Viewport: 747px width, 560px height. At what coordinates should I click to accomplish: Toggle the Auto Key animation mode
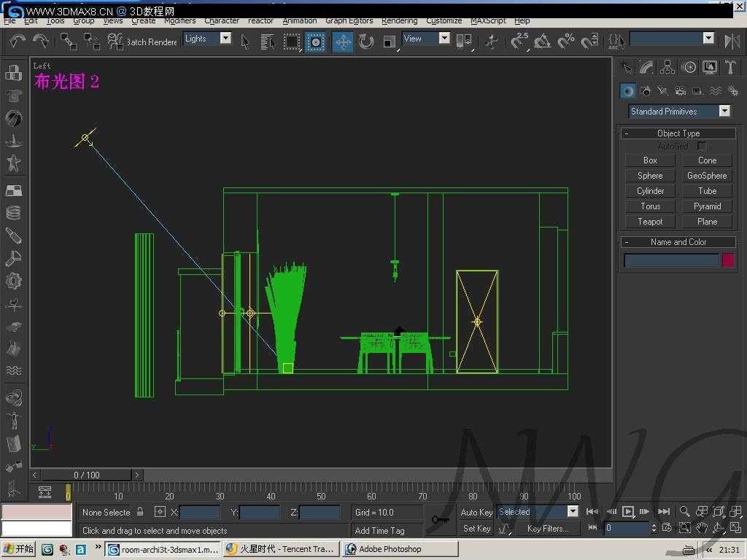click(x=476, y=512)
